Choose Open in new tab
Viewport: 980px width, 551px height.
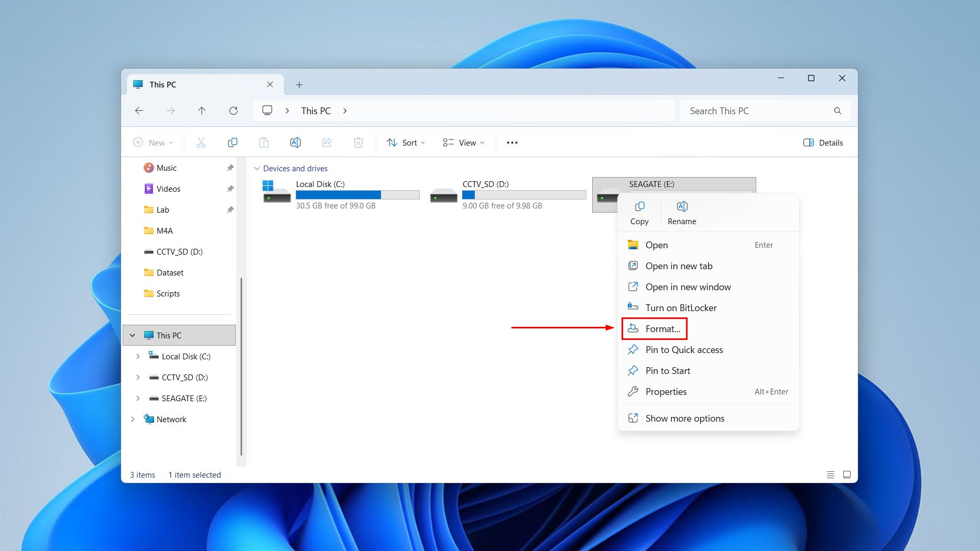point(708,266)
